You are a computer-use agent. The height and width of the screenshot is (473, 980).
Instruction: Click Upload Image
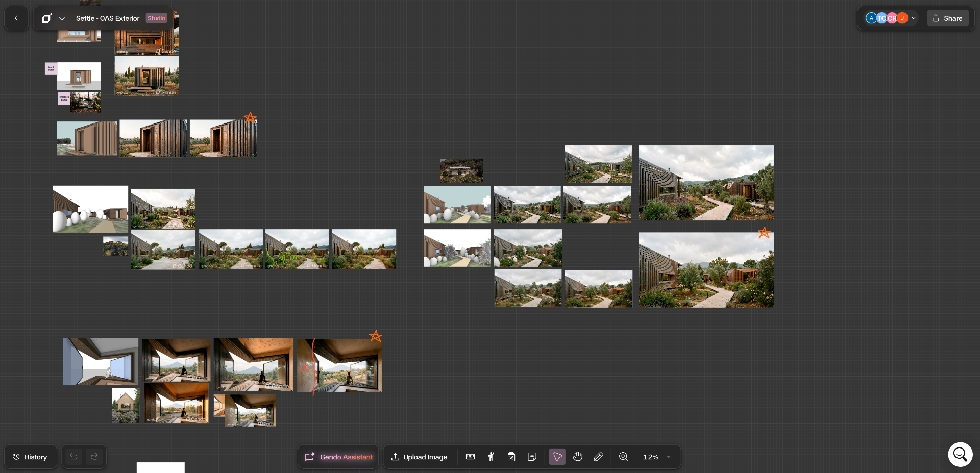420,457
